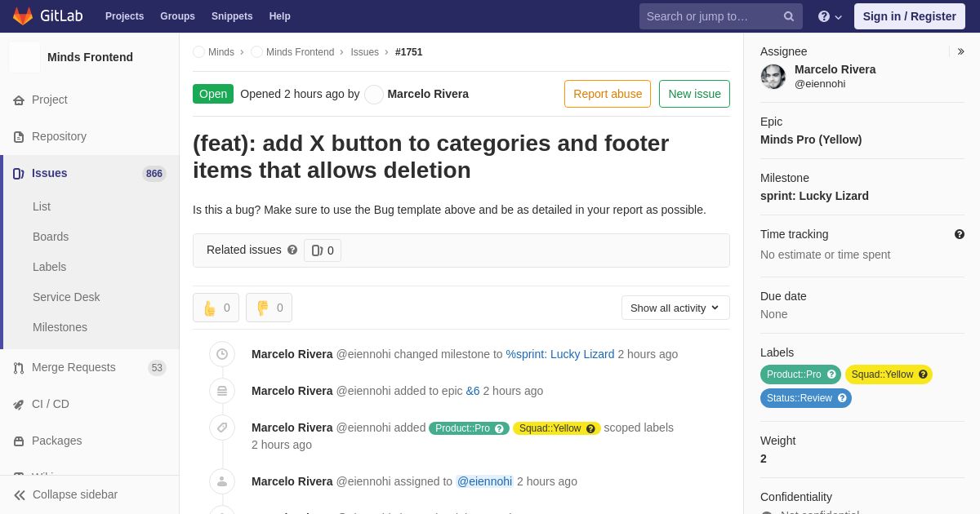Viewport: 980px width, 514px height.
Task: Click the %sprint: Lucky Lizard activity link
Action: coord(560,354)
